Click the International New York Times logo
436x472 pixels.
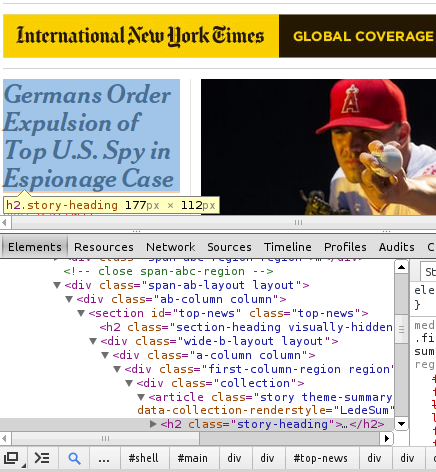point(141,36)
